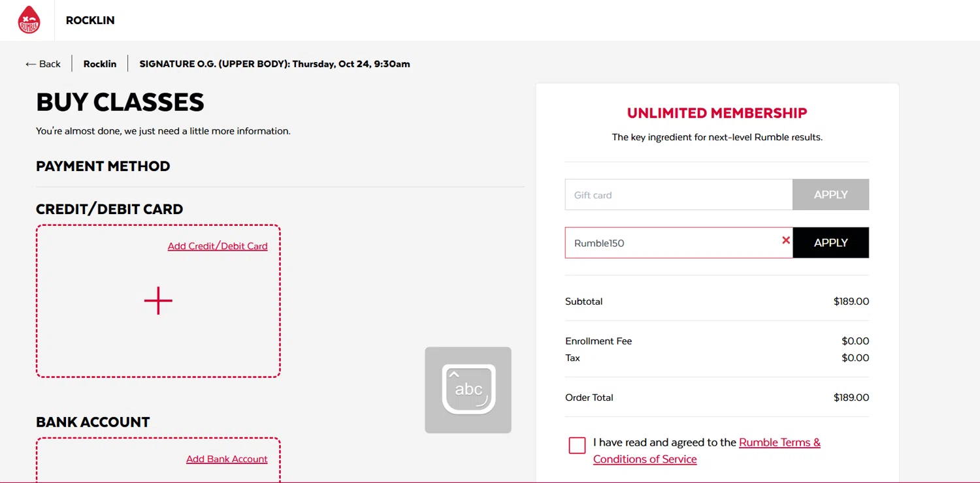
Task: Agree to Terms & Conditions checkbox
Action: [577, 445]
